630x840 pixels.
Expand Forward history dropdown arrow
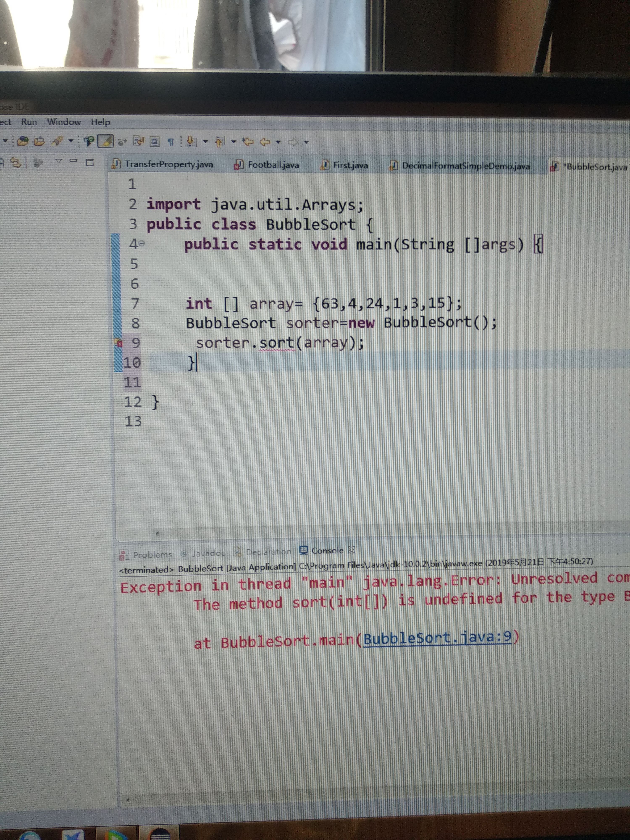(306, 143)
